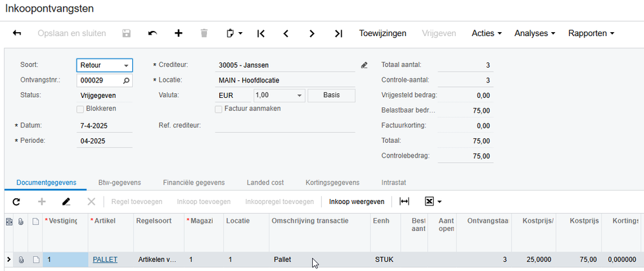644x271 pixels.
Task: Click the save disk icon
Action: pyautogui.click(x=126, y=33)
